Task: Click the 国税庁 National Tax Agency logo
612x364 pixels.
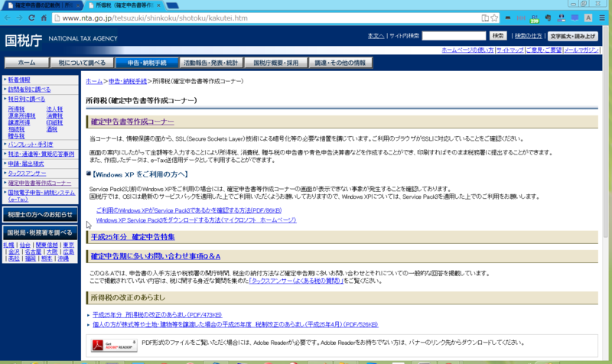Action: 61,40
